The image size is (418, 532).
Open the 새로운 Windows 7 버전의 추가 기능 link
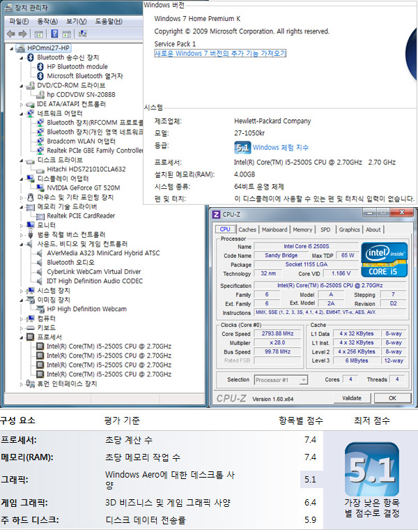click(x=220, y=53)
